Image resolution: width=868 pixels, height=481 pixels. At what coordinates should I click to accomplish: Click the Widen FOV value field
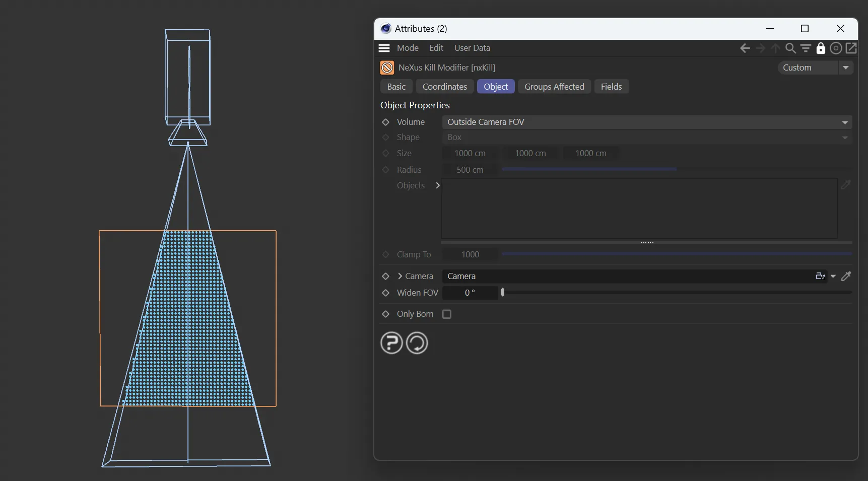tap(470, 293)
